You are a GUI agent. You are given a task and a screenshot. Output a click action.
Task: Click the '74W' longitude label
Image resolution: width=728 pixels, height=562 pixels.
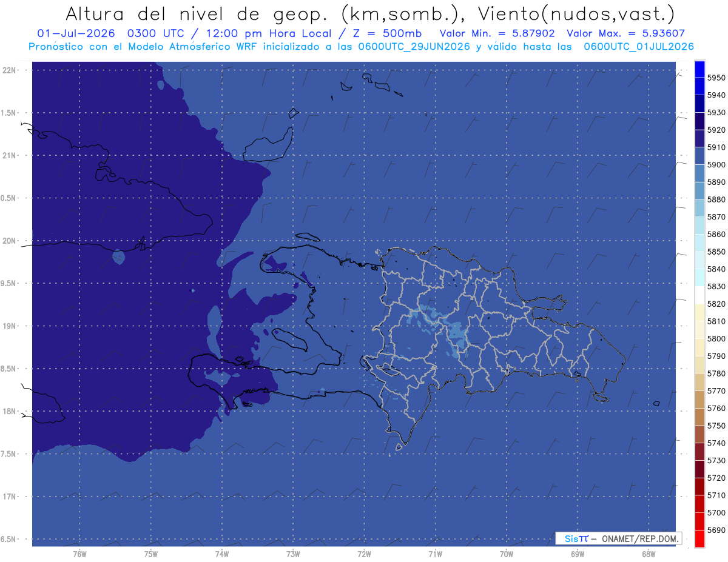pyautogui.click(x=221, y=554)
